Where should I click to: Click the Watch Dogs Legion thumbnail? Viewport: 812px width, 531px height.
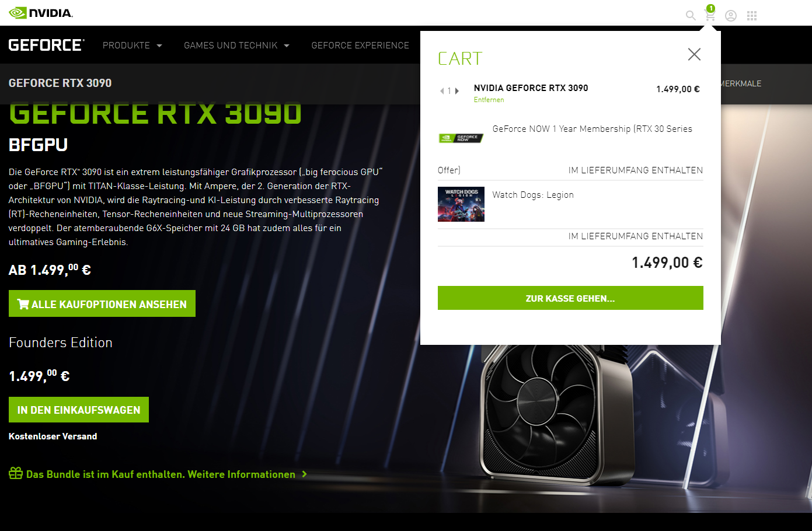(x=461, y=204)
